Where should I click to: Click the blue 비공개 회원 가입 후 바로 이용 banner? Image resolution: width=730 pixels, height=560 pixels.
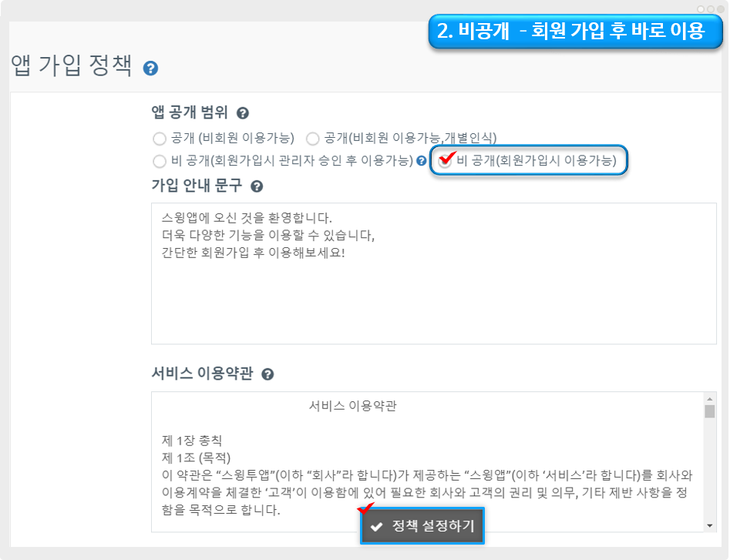(x=570, y=32)
